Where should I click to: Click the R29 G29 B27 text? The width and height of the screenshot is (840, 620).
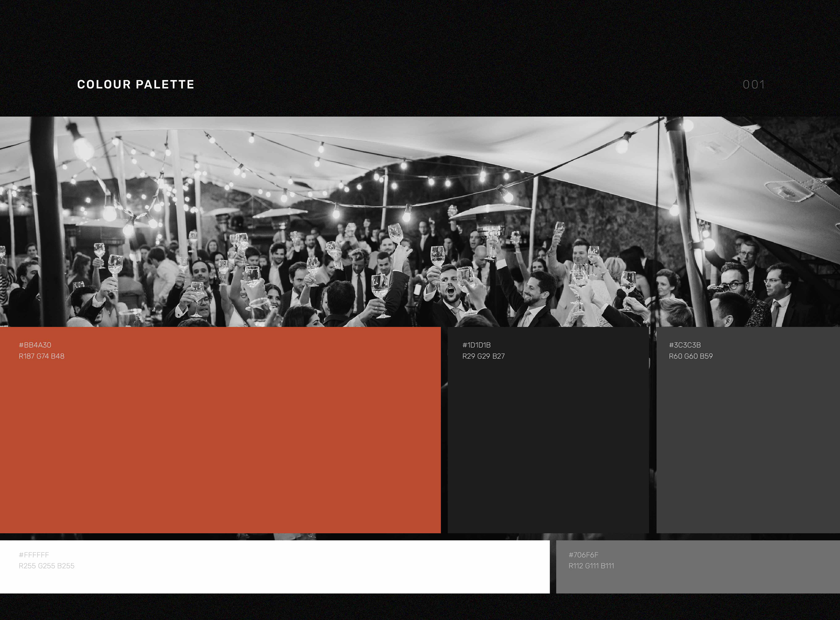click(483, 356)
